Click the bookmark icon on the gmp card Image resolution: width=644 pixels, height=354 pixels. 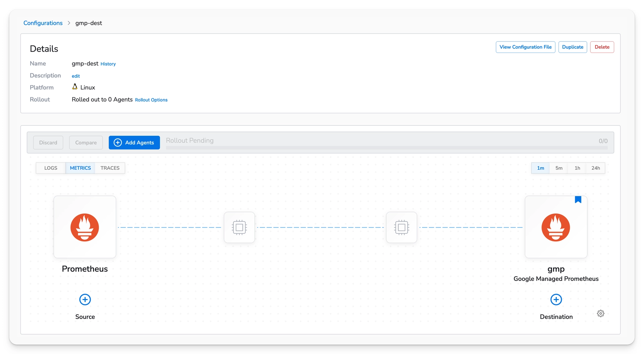pyautogui.click(x=578, y=199)
